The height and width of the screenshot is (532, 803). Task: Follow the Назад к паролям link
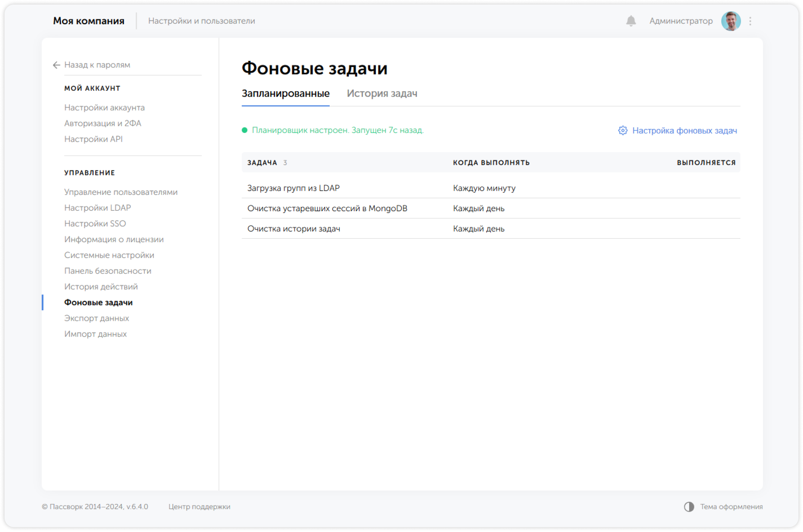pos(97,65)
